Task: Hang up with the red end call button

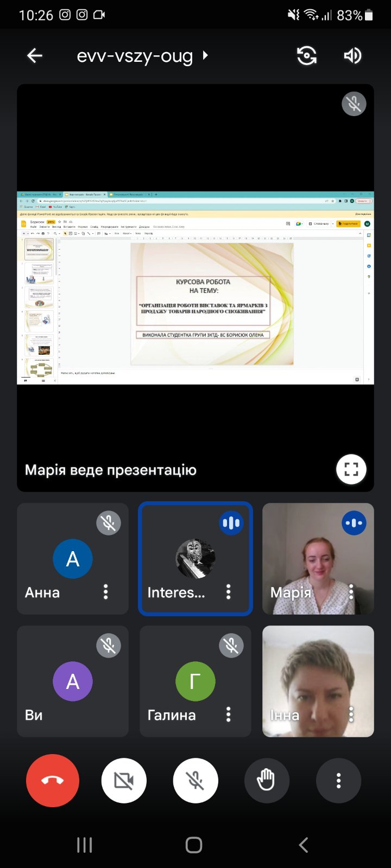Action: point(53,781)
